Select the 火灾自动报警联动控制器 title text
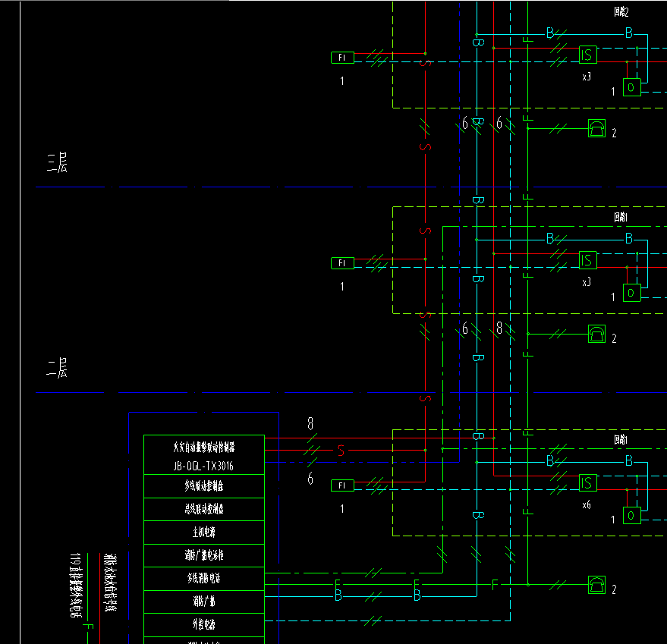This screenshot has height=644, width=667. [204, 447]
